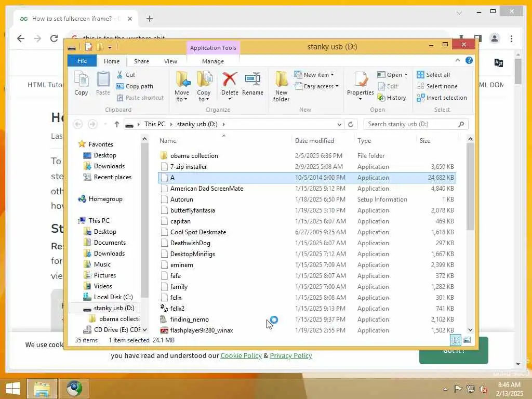
Task: Sort by Name column header
Action: (223, 140)
